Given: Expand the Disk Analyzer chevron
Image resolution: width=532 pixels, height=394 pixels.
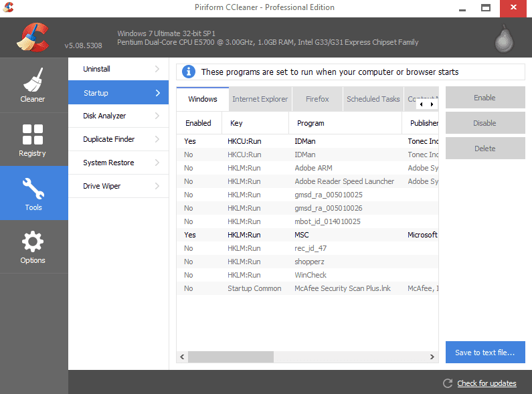Looking at the screenshot, I should tap(157, 116).
